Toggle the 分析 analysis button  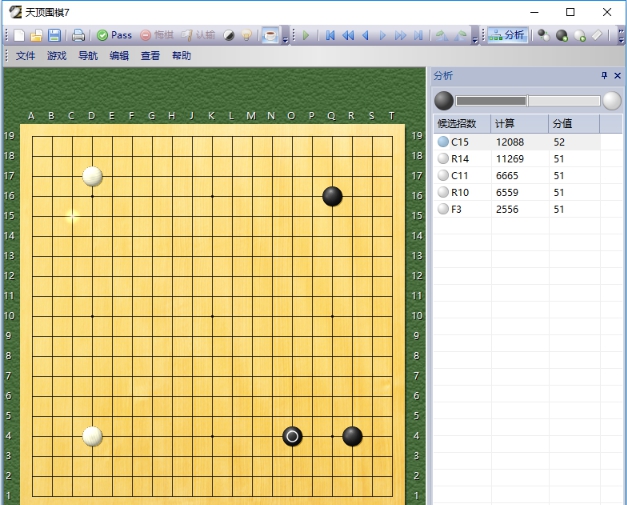coord(508,35)
